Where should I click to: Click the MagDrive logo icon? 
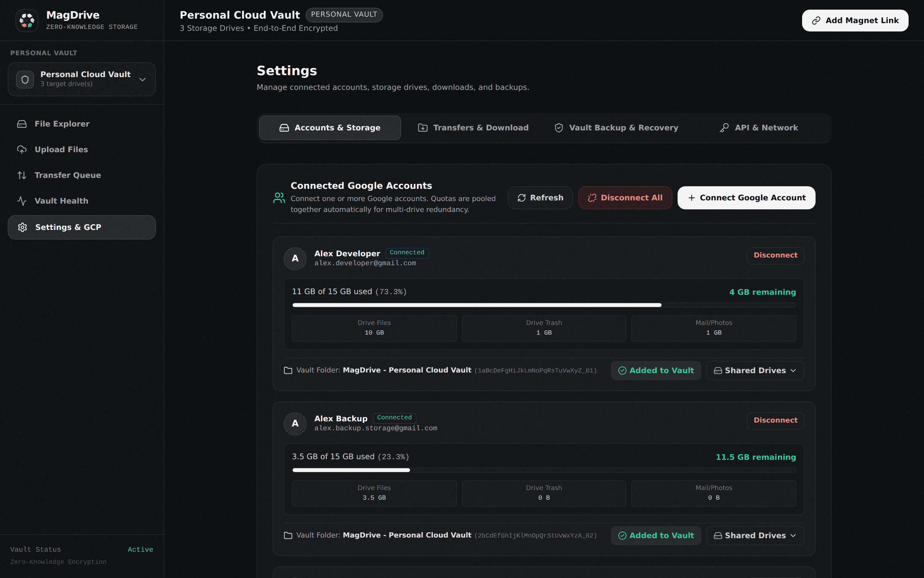point(27,20)
